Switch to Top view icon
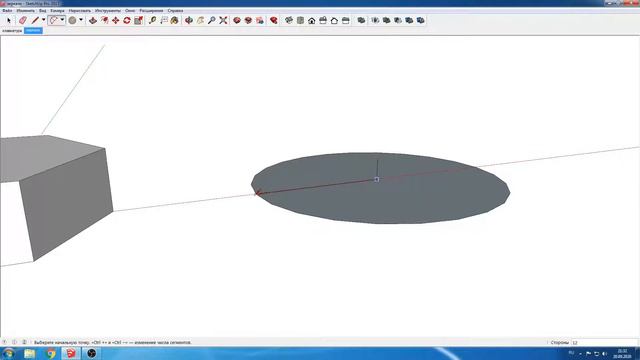Screen dimensions: 640x360 [300, 20]
